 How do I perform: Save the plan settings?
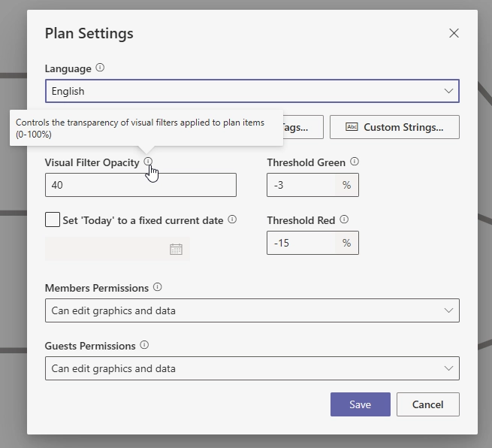360,404
